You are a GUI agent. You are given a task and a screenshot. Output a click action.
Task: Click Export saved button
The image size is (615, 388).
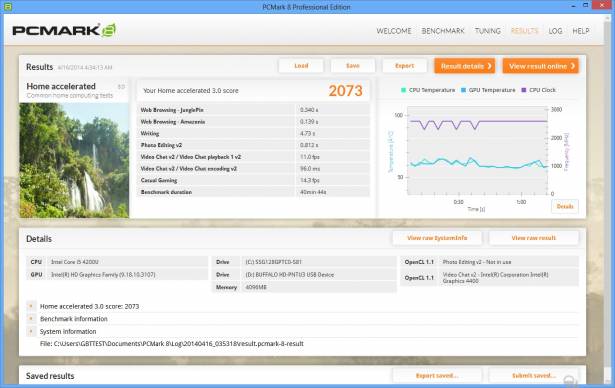point(437,375)
